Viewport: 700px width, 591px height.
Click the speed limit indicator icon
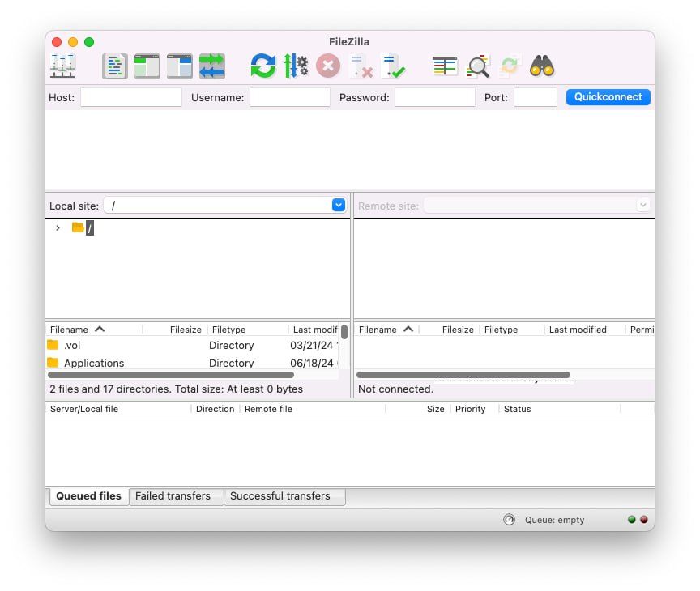[509, 520]
